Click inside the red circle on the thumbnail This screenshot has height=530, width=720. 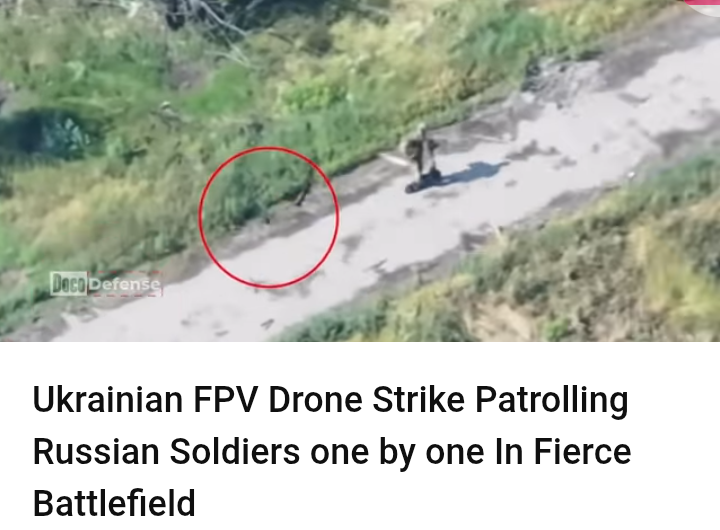270,217
